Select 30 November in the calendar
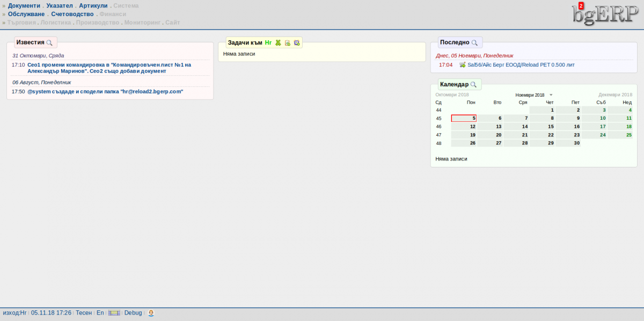Image resolution: width=644 pixels, height=321 pixels. click(568, 143)
